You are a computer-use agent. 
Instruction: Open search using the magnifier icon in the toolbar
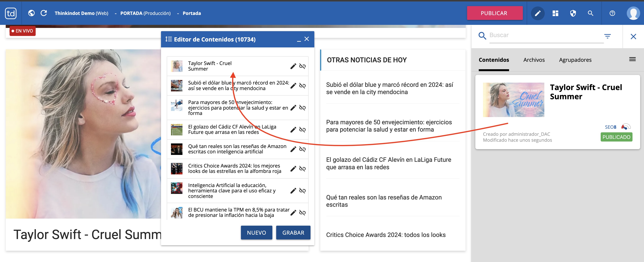pos(591,13)
